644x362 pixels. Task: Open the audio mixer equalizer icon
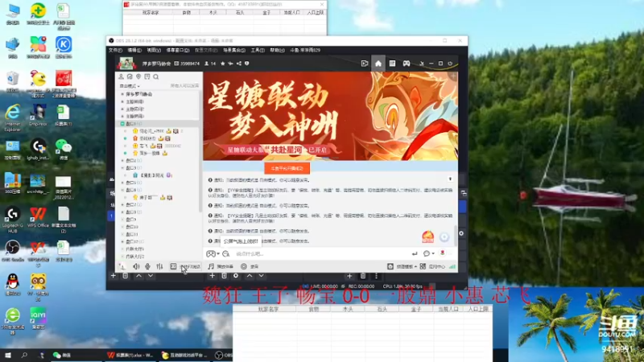pos(159,267)
